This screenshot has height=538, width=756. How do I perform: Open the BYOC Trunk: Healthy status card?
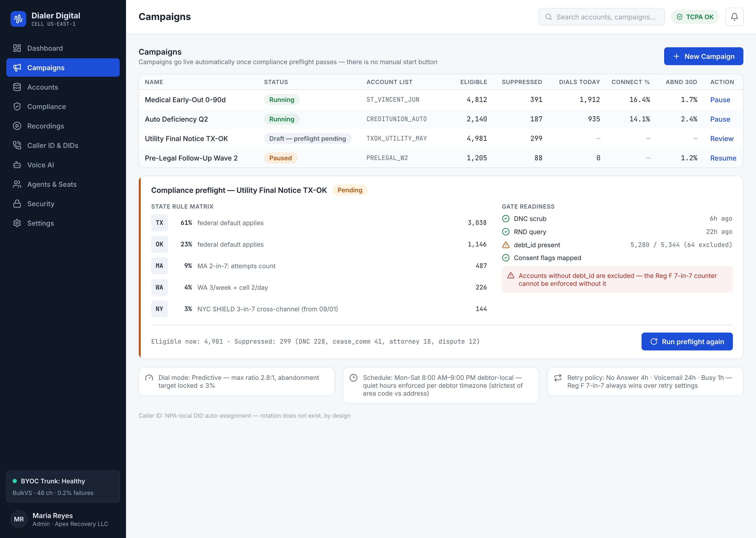pyautogui.click(x=63, y=487)
